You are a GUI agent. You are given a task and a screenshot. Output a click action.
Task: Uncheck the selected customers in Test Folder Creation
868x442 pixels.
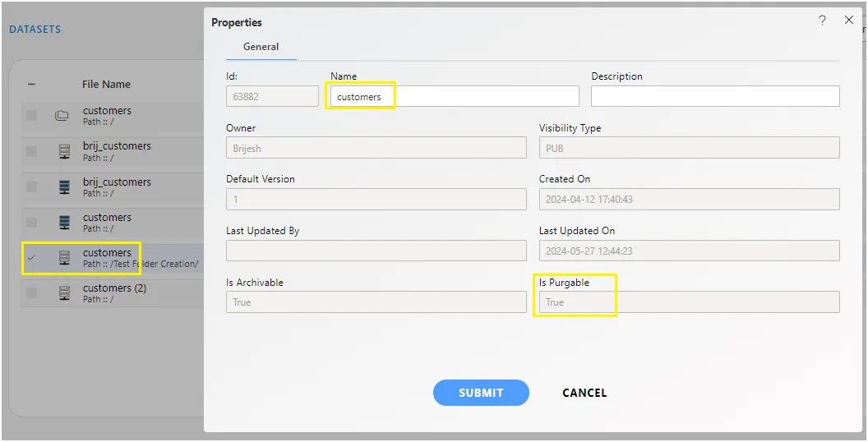pos(31,258)
